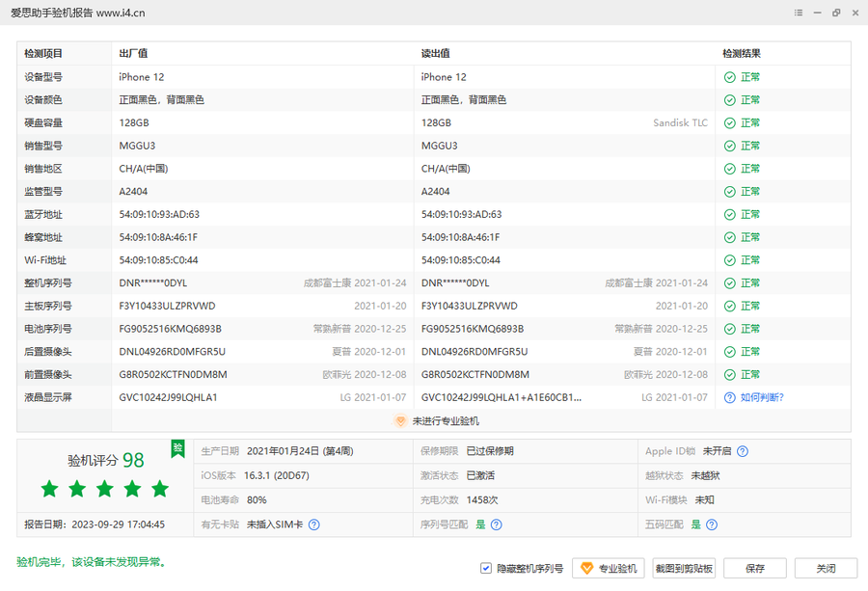Click the 读出值 column header

(435, 54)
